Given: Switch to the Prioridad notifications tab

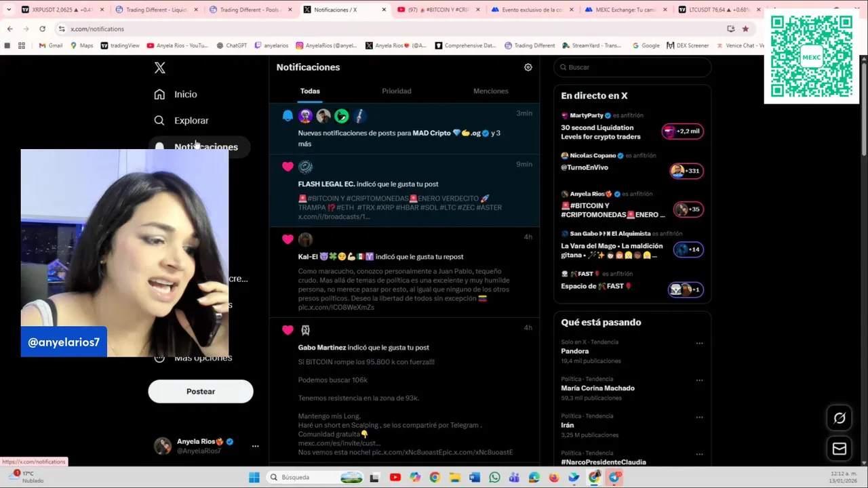Looking at the screenshot, I should [x=397, y=91].
